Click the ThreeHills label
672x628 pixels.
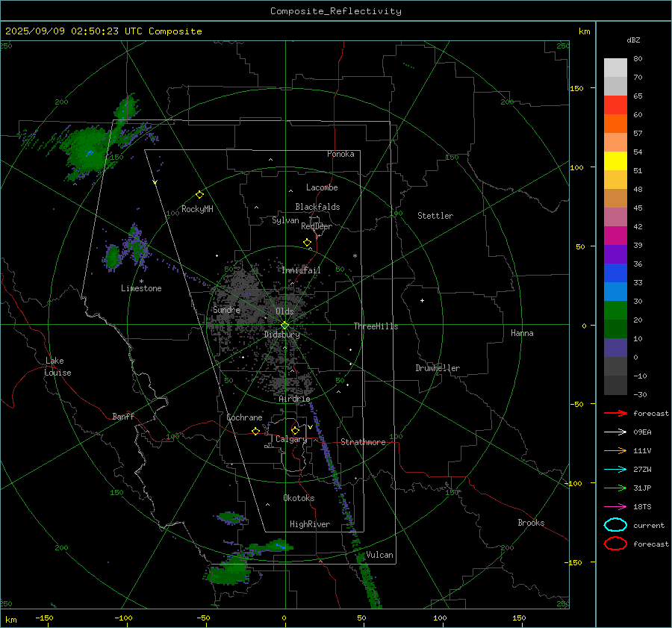tap(376, 326)
